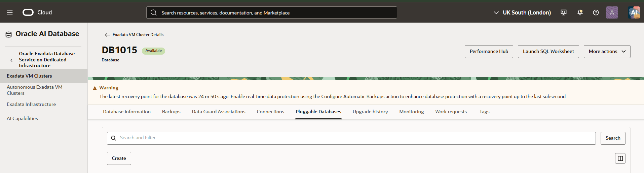Open Autonomous Exadata VM Clusters in sidebar

coord(35,90)
